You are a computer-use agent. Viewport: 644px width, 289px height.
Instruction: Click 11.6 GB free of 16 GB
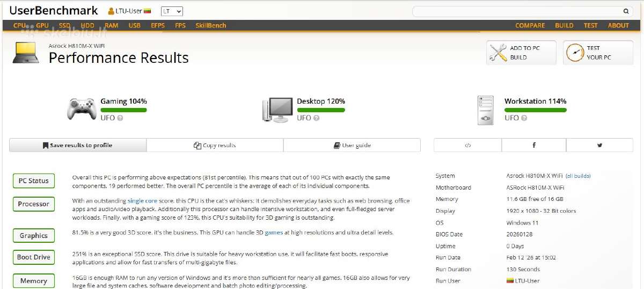[x=536, y=199]
